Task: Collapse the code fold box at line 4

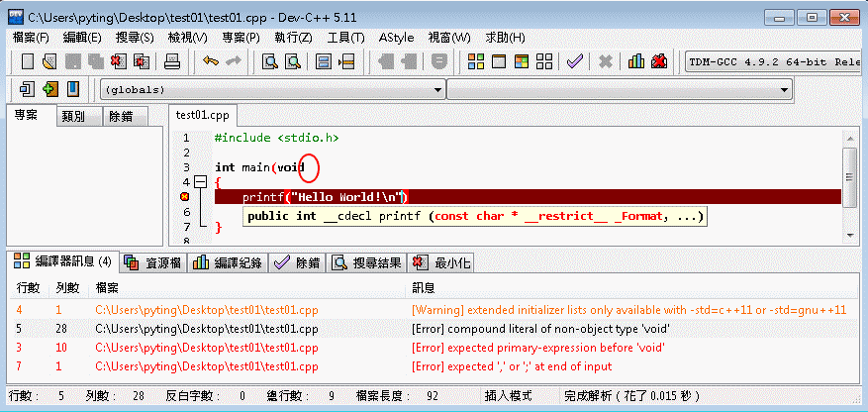Action: coord(201,182)
